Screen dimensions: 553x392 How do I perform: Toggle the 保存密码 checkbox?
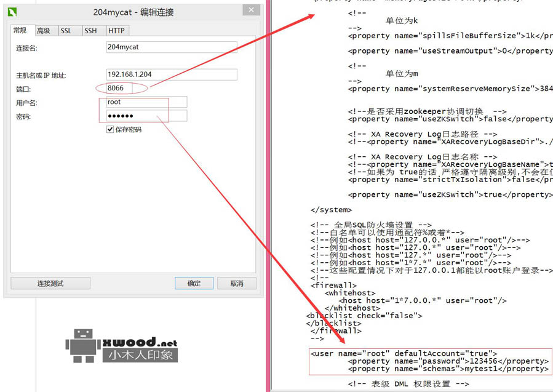click(x=110, y=130)
